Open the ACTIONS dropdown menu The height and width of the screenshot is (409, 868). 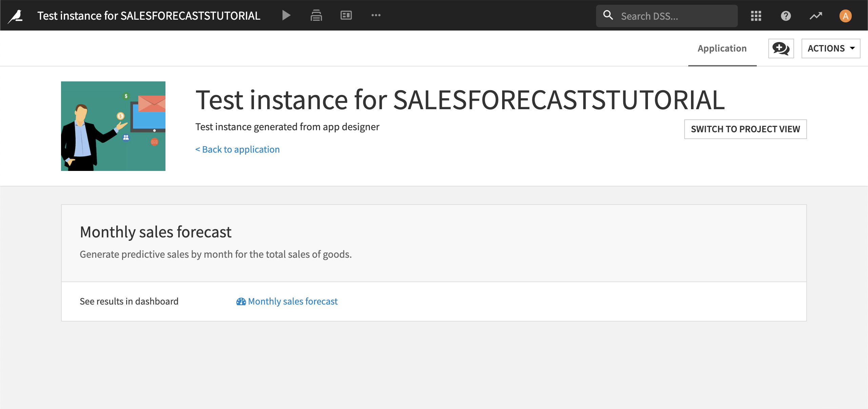point(830,47)
